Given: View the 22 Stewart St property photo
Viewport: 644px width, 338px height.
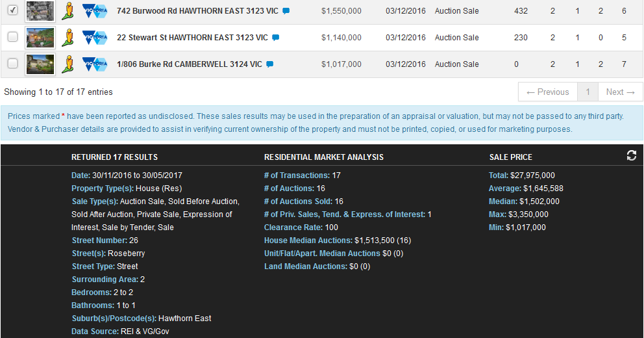Looking at the screenshot, I should pos(40,38).
